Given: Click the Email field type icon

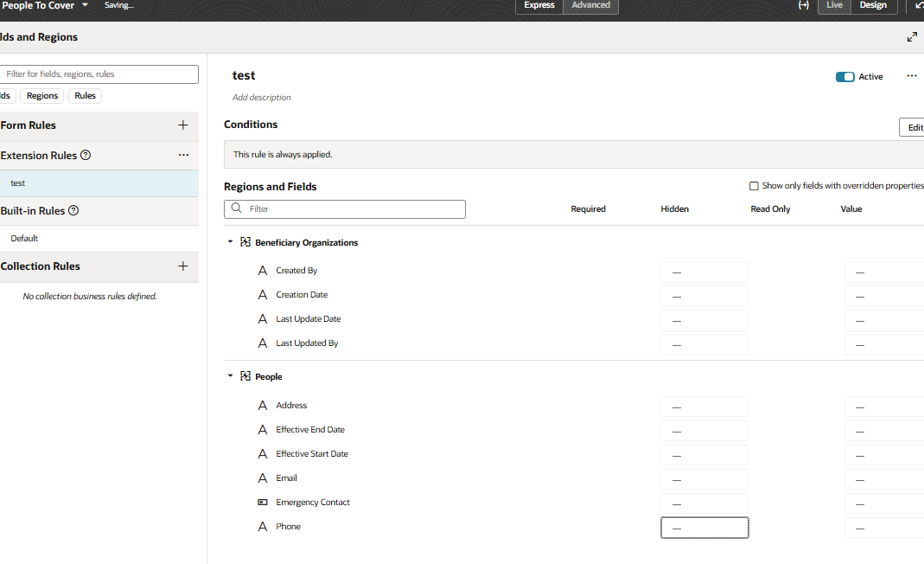Looking at the screenshot, I should pyautogui.click(x=263, y=477).
